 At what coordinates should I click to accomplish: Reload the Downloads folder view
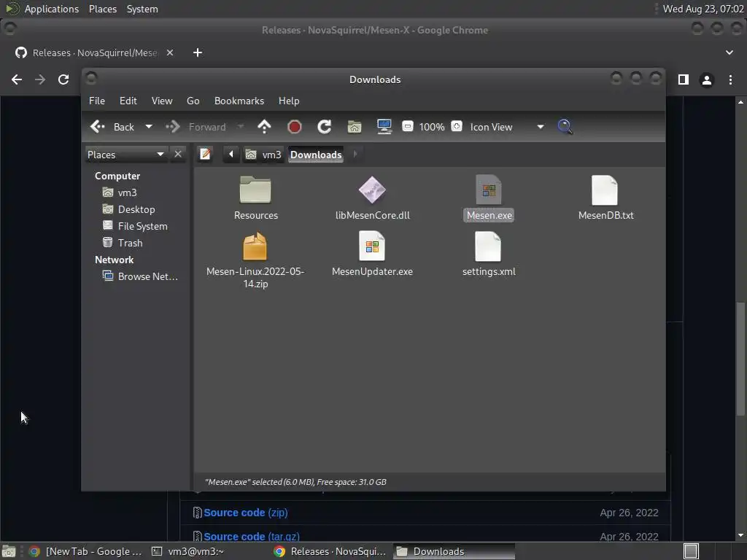click(325, 127)
